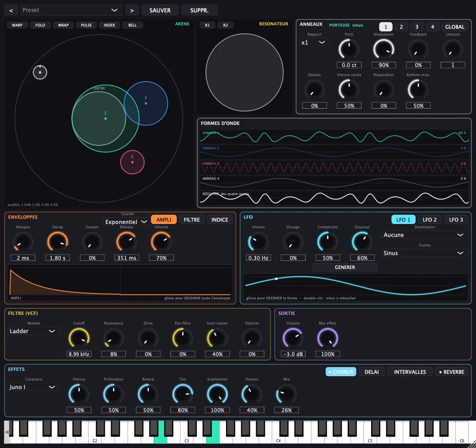Enable the WARP arena mode
The width and height of the screenshot is (476, 448).
tap(17, 25)
